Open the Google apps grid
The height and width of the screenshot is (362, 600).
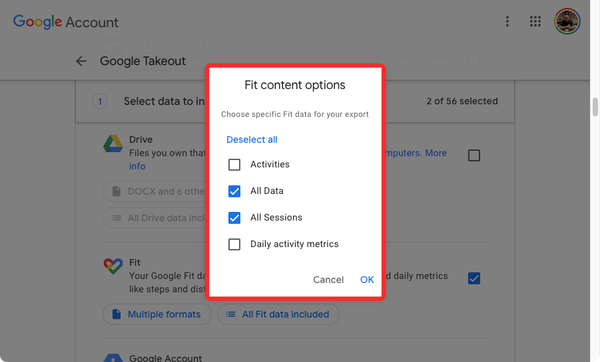pos(535,21)
